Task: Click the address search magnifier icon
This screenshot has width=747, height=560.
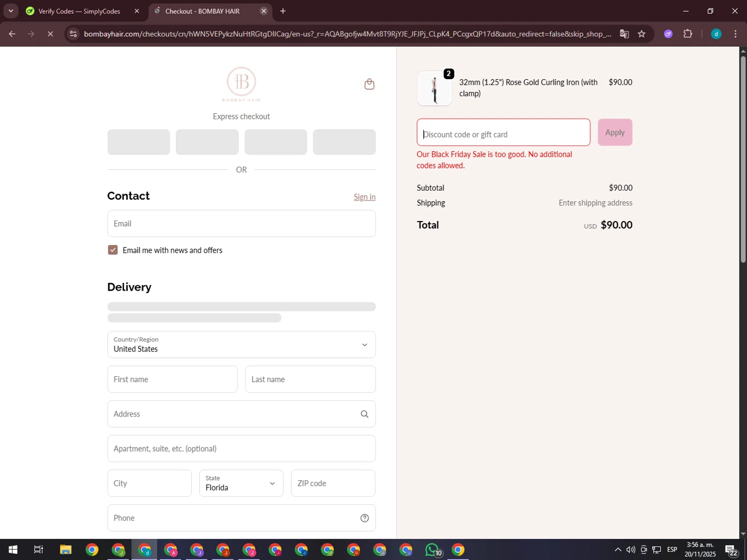Action: 365,414
